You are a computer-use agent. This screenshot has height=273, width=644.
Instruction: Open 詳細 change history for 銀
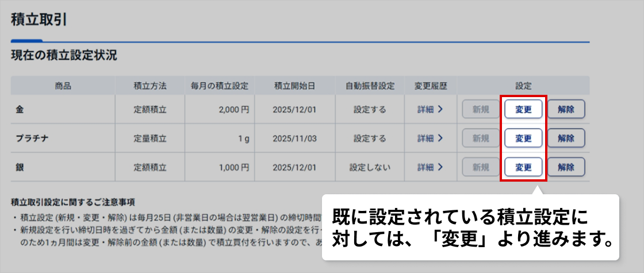(x=430, y=167)
